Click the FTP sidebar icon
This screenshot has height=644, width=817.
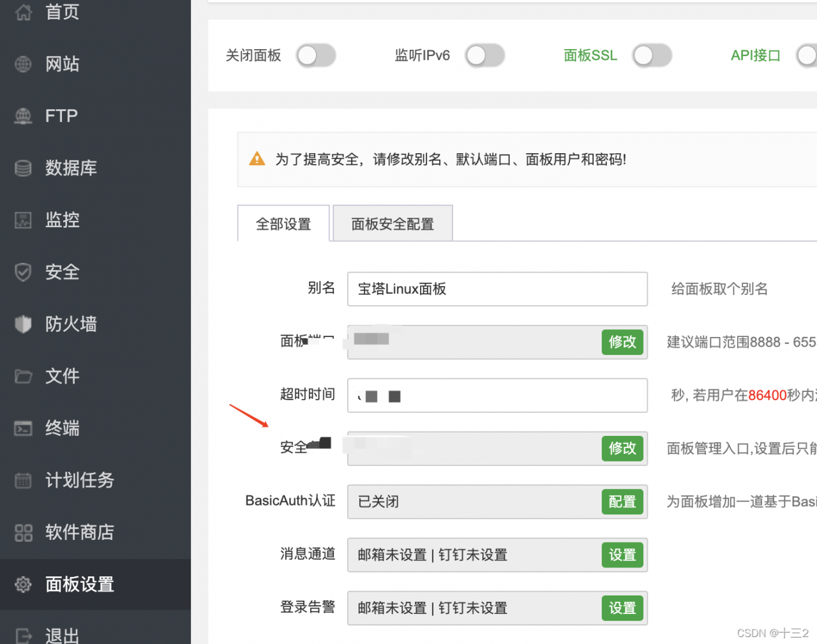23,116
